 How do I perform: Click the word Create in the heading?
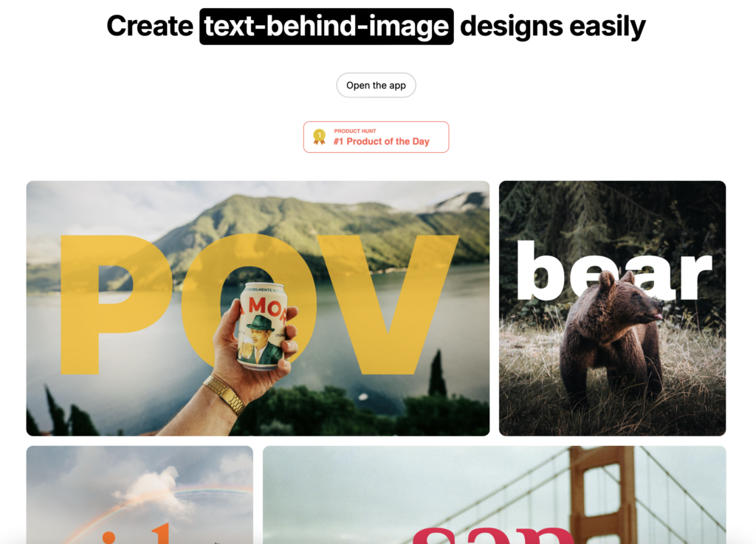150,26
